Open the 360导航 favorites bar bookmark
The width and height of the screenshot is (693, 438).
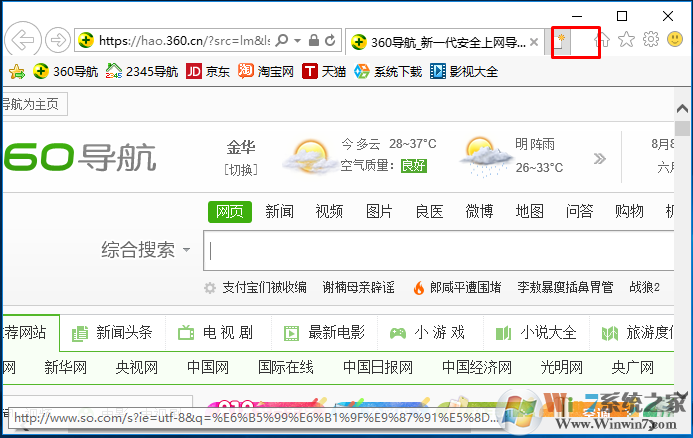(x=65, y=71)
